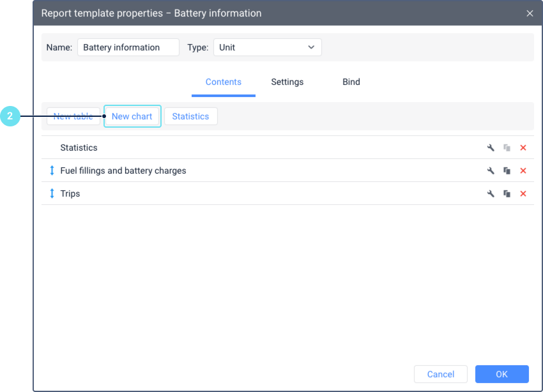543x392 pixels.
Task: Cancel the report template dialog
Action: point(441,374)
